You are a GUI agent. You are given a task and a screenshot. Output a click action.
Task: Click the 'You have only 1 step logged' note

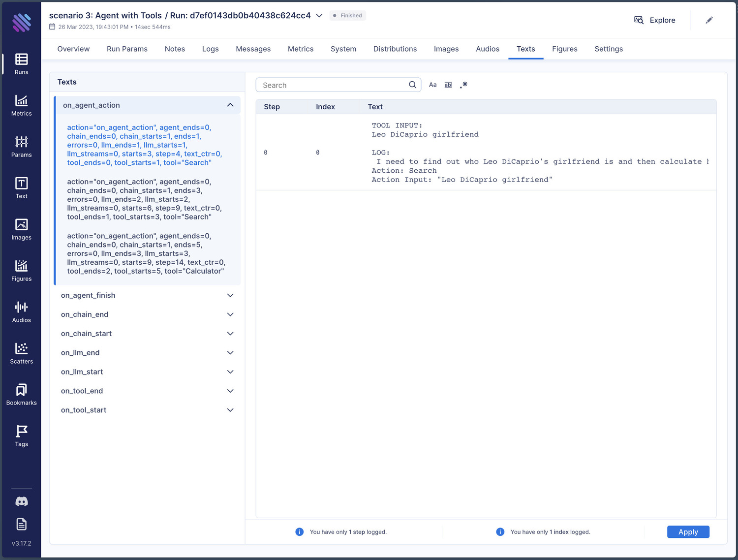[x=348, y=532]
